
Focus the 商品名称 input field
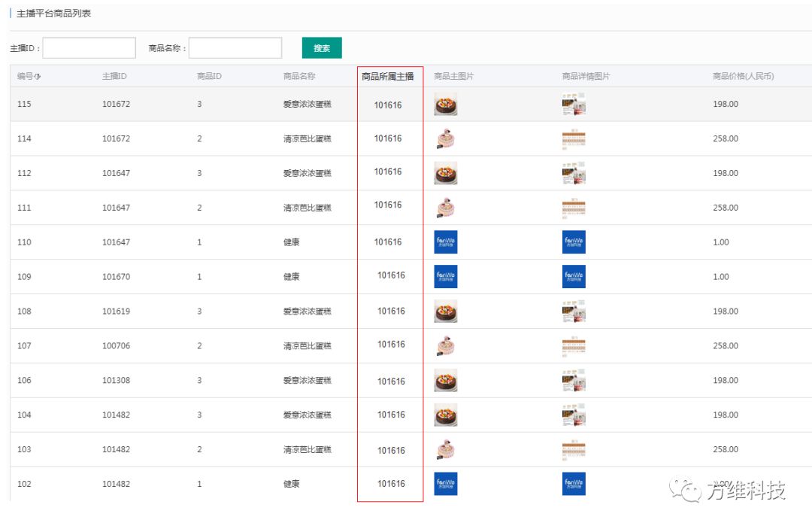click(235, 48)
